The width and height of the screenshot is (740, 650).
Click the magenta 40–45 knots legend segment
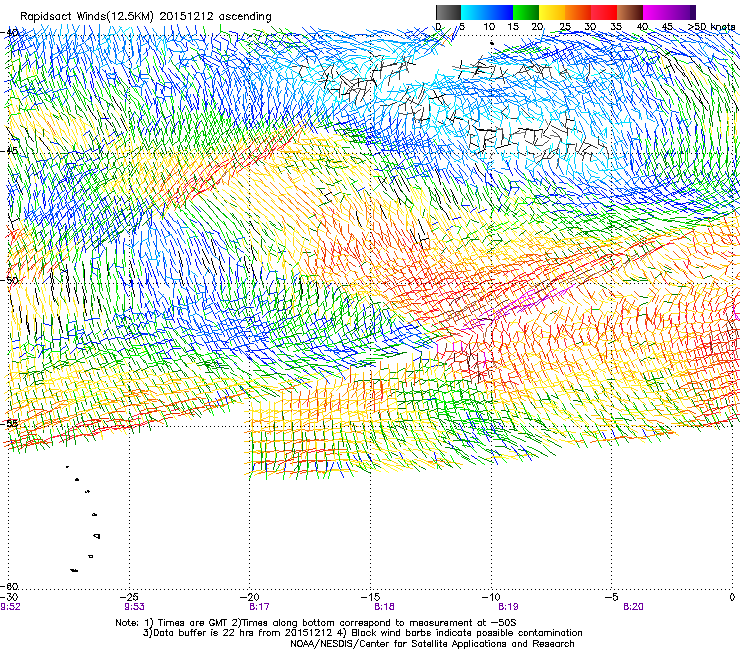[x=656, y=12]
